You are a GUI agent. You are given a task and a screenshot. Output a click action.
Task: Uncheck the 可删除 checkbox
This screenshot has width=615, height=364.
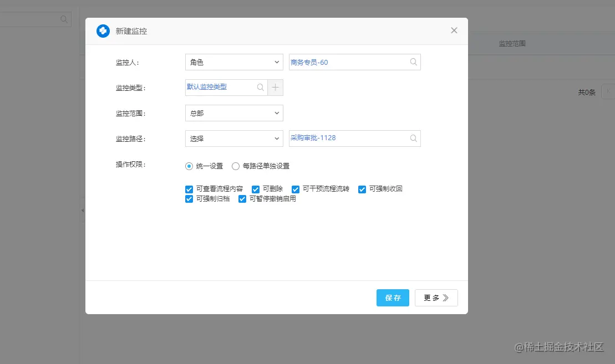[x=256, y=189]
